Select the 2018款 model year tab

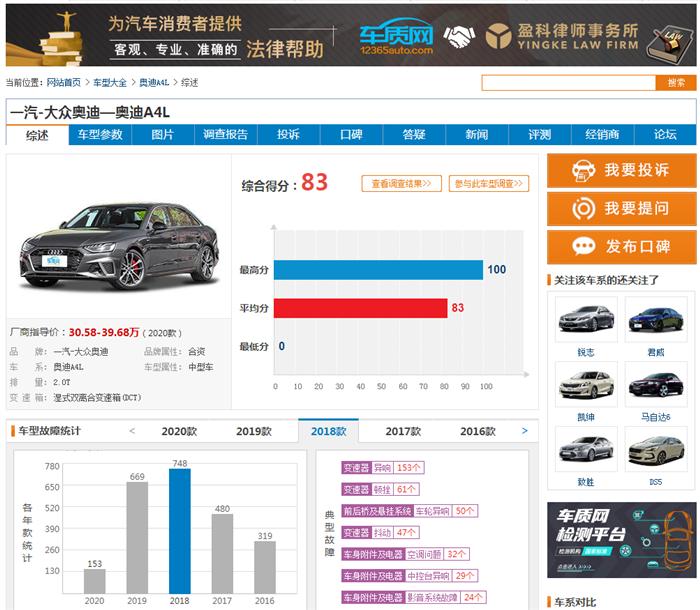pos(329,431)
